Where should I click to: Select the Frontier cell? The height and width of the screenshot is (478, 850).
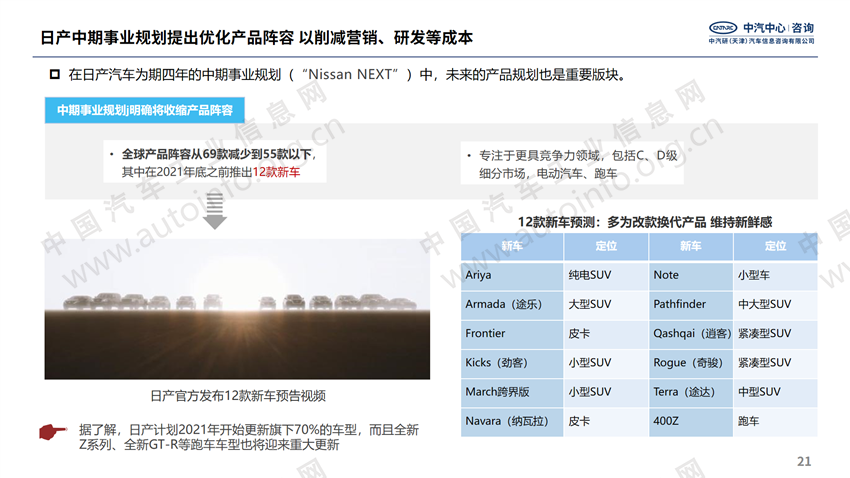coord(512,333)
